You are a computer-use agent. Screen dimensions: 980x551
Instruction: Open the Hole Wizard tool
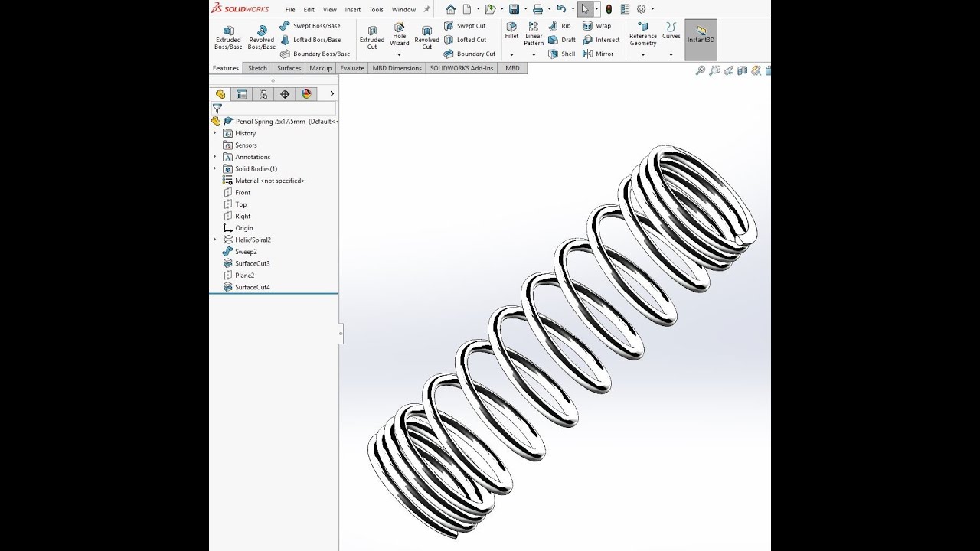[400, 34]
